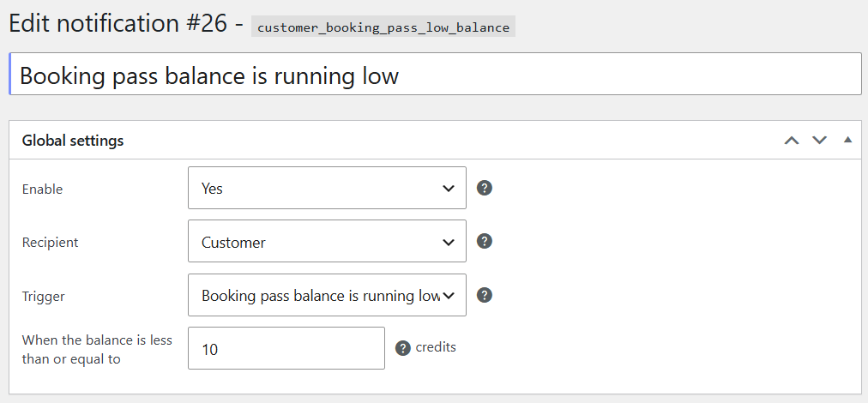The height and width of the screenshot is (403, 868).
Task: Click the customer_booking_pass_low_balance code label
Action: (x=383, y=27)
